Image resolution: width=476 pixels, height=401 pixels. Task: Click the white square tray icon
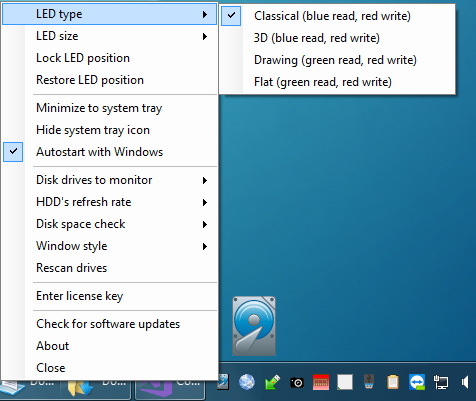[x=345, y=382]
